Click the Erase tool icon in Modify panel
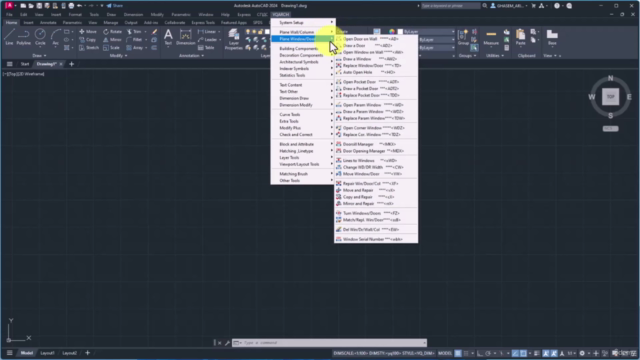 pos(154,31)
